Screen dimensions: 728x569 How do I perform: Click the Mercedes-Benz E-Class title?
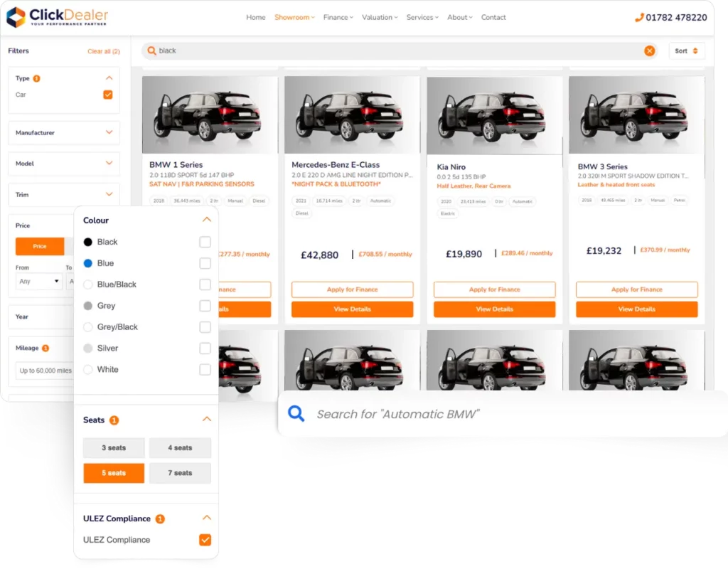[336, 164]
